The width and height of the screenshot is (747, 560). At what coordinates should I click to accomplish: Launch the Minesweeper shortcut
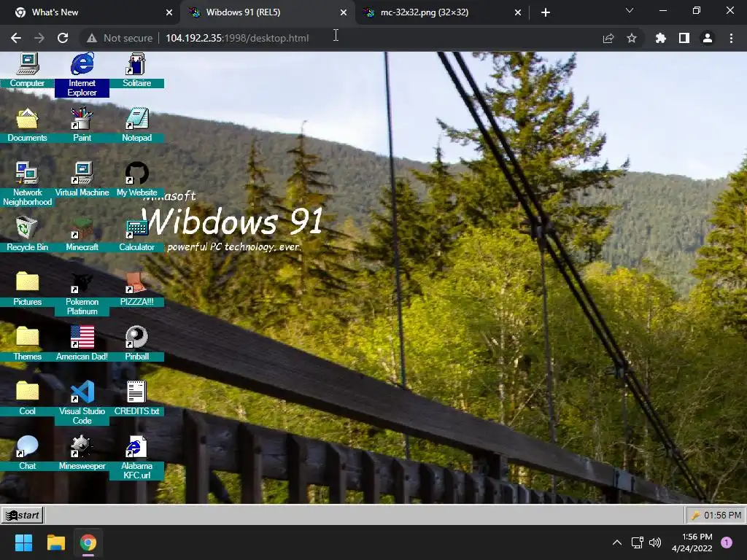click(x=82, y=454)
